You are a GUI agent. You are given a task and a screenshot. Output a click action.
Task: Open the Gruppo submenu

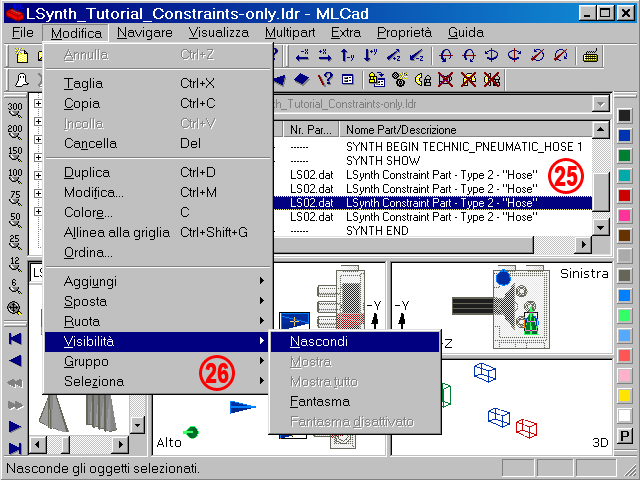click(x=157, y=361)
